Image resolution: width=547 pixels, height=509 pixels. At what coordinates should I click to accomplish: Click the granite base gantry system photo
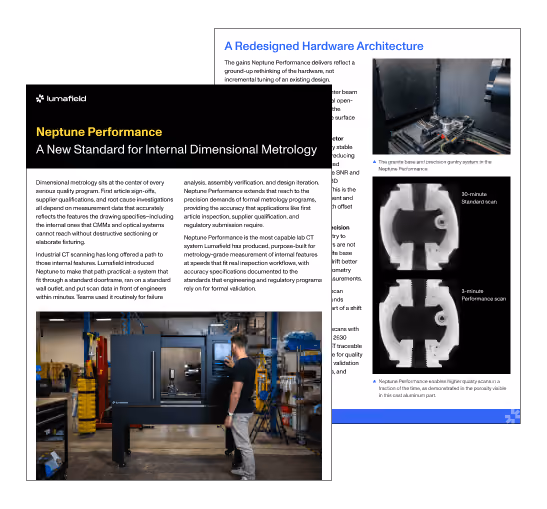click(x=441, y=106)
